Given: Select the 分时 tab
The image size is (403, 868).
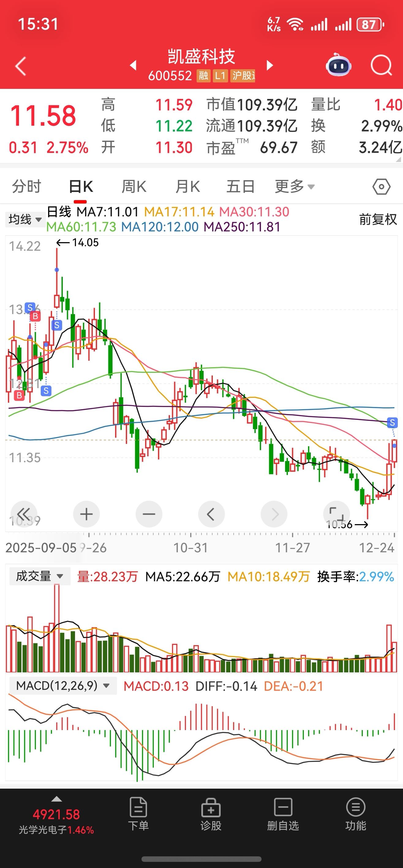Looking at the screenshot, I should tap(27, 186).
